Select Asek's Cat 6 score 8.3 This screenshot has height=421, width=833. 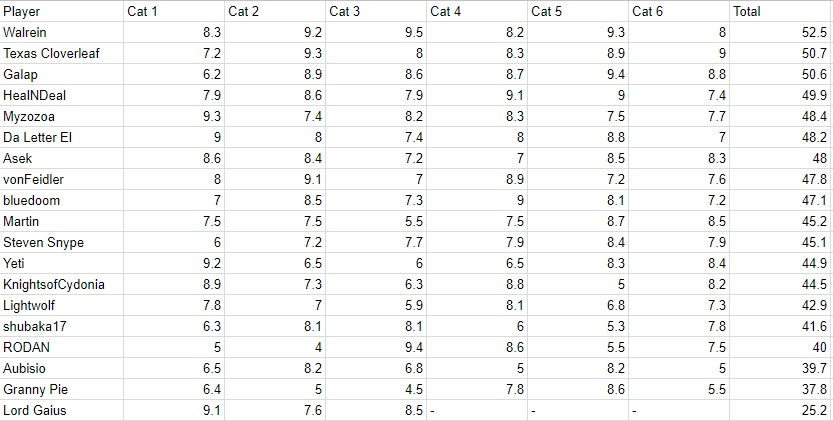(x=679, y=159)
